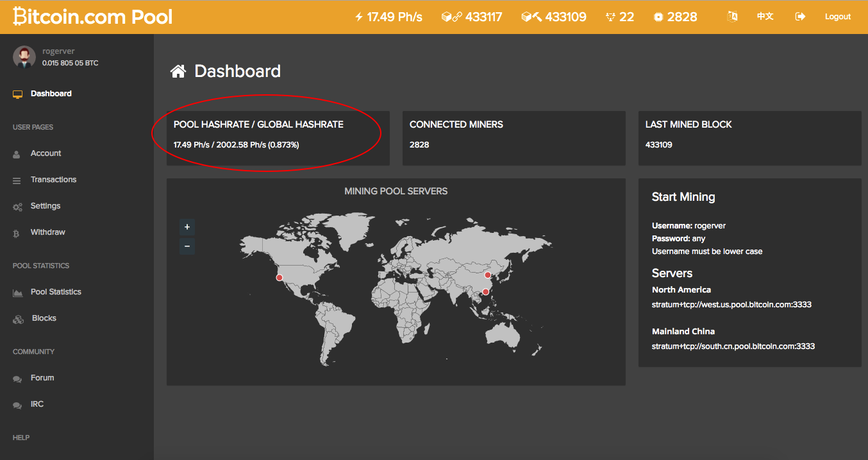Click the south.cn.pool.bitcoin.com stratum address
868x460 pixels.
pyautogui.click(x=733, y=346)
